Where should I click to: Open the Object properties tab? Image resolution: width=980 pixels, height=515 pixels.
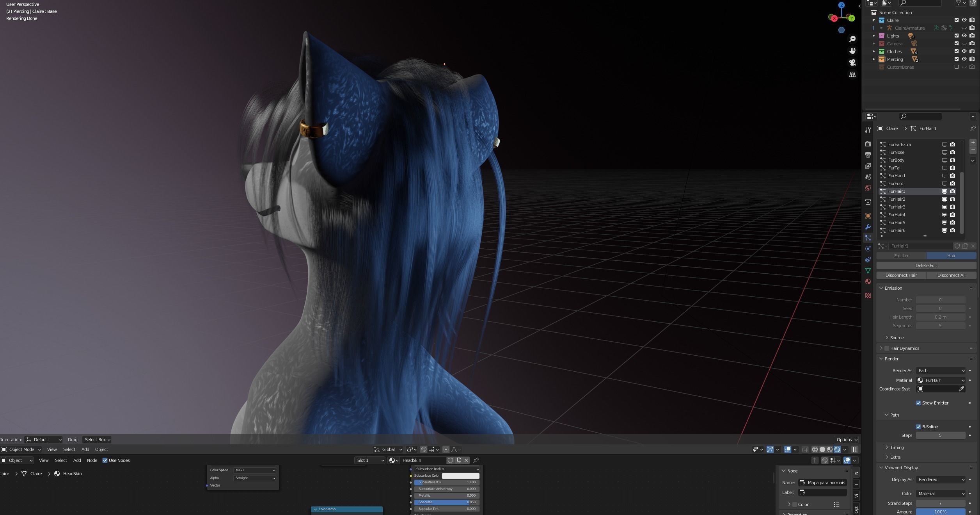(868, 216)
